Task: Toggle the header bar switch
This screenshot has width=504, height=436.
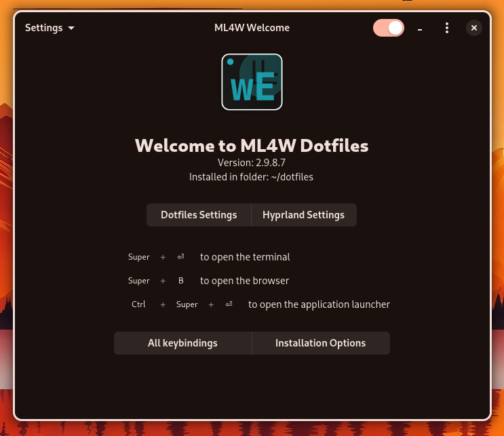Action: click(x=389, y=28)
